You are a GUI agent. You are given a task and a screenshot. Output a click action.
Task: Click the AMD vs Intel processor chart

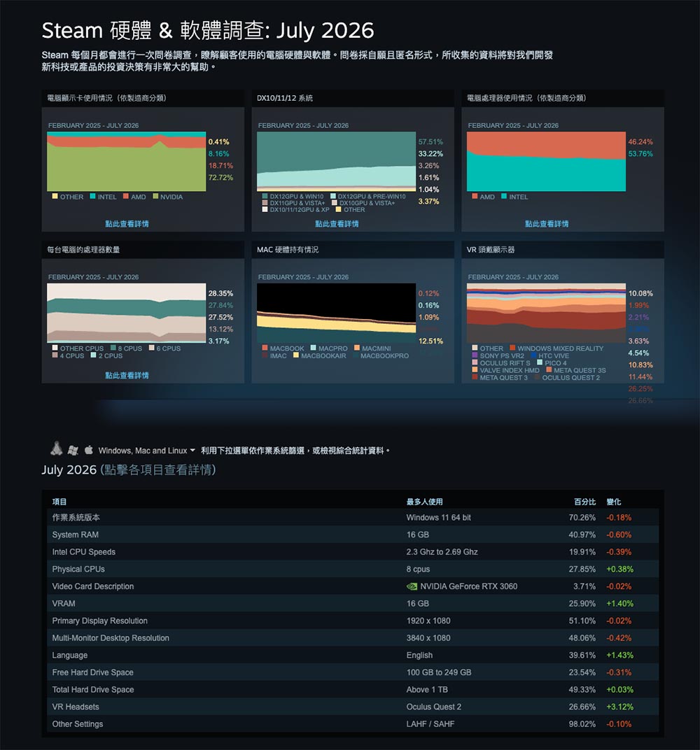pyautogui.click(x=547, y=161)
